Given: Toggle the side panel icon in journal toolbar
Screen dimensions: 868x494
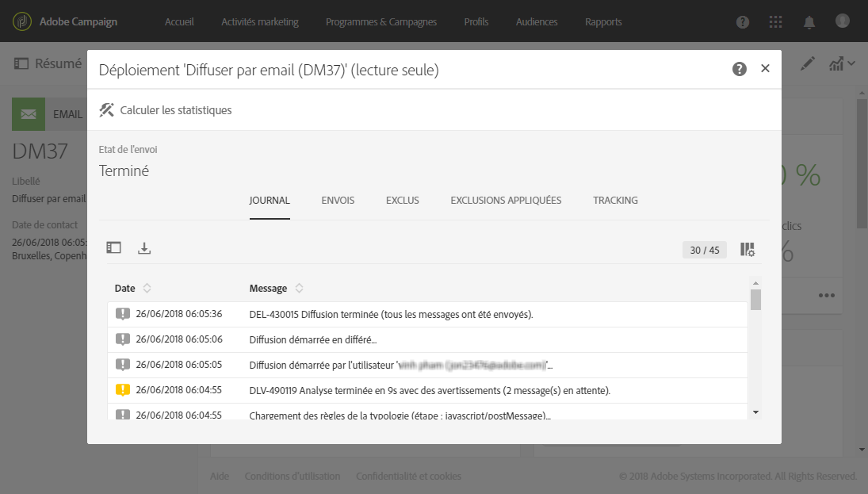Looking at the screenshot, I should (x=113, y=247).
